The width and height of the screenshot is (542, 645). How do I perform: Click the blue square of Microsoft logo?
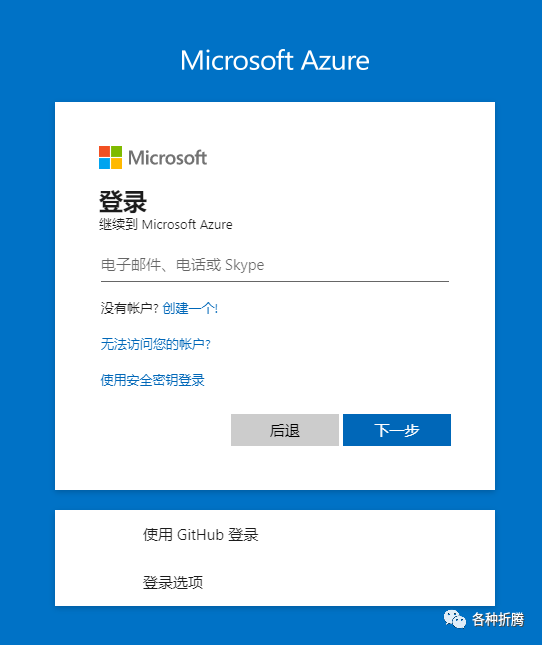point(104,163)
